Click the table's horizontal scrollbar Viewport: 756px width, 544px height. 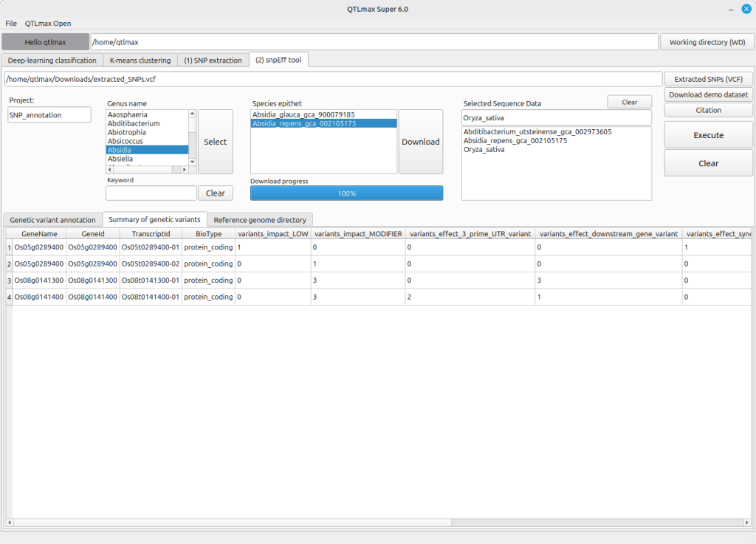295,523
